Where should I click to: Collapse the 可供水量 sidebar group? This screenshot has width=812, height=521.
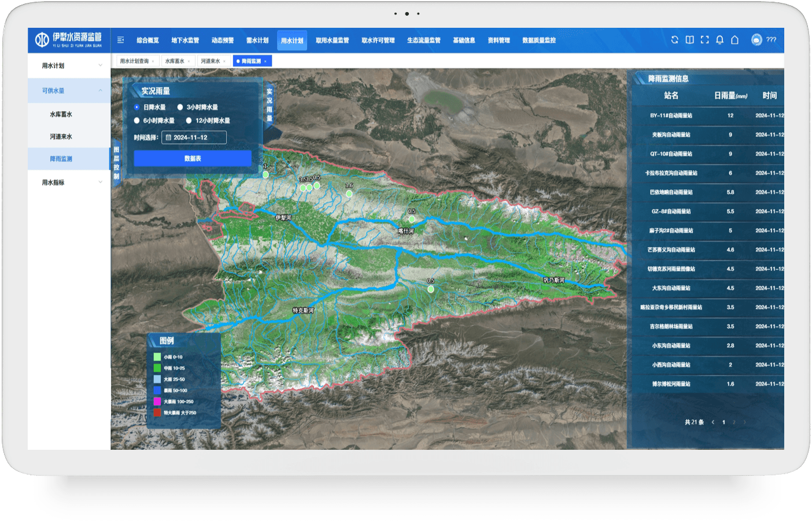tap(69, 91)
